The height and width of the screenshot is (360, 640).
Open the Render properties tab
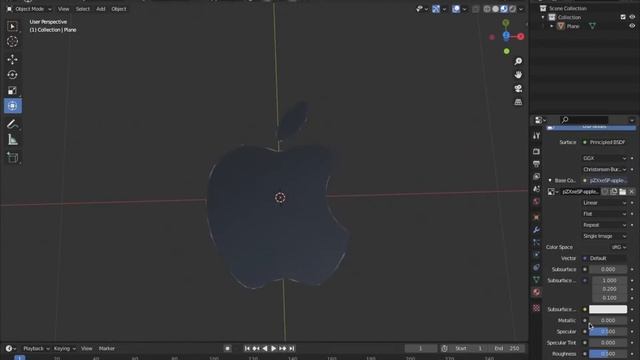pos(536,151)
